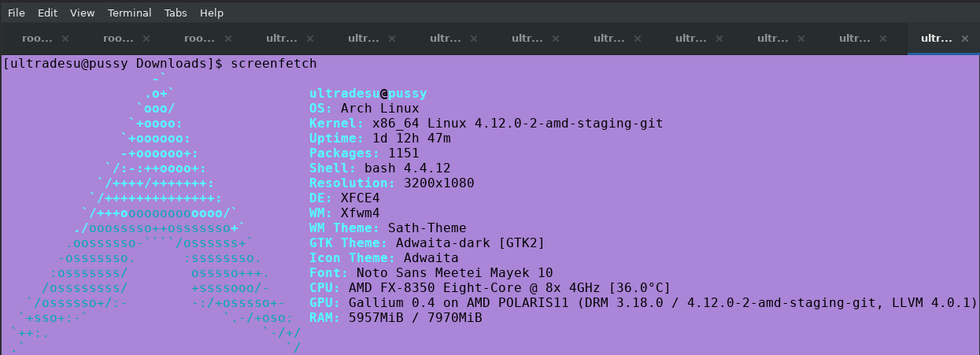
Task: Select the tab just left of the active tab
Action: click(x=855, y=39)
